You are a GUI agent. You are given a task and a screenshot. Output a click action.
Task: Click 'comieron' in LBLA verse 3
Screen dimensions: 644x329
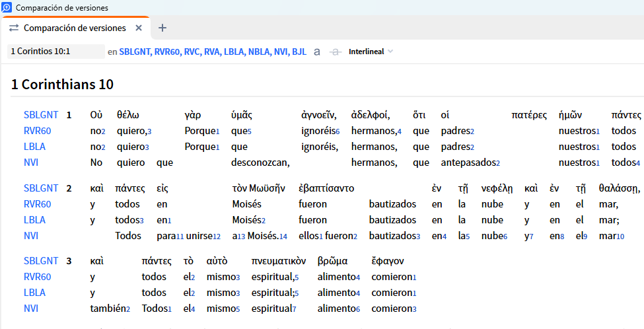[x=392, y=293]
